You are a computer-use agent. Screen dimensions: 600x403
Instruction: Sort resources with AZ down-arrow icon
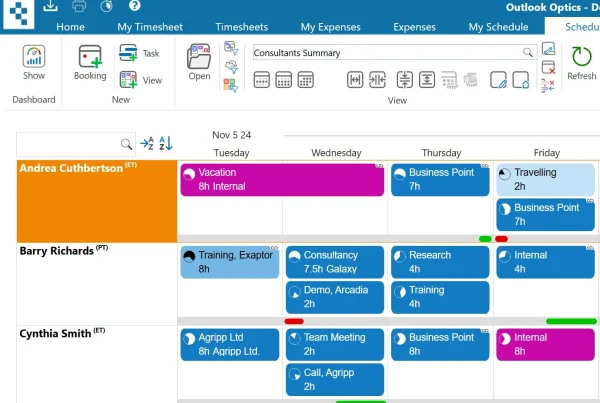coord(166,144)
